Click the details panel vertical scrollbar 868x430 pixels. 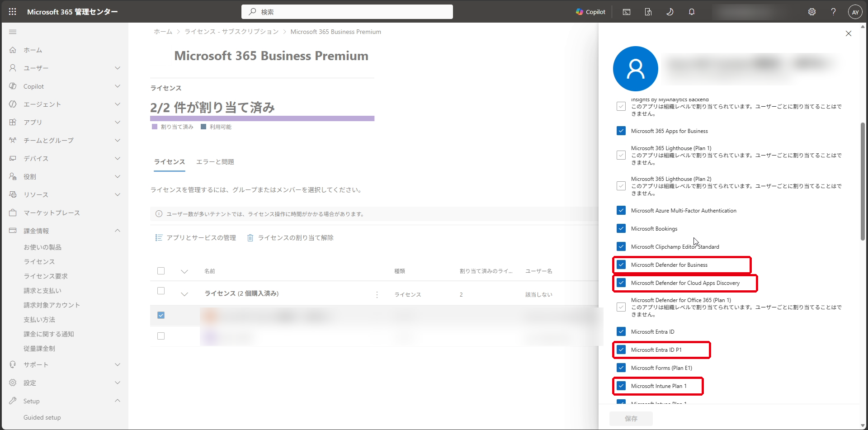863,181
